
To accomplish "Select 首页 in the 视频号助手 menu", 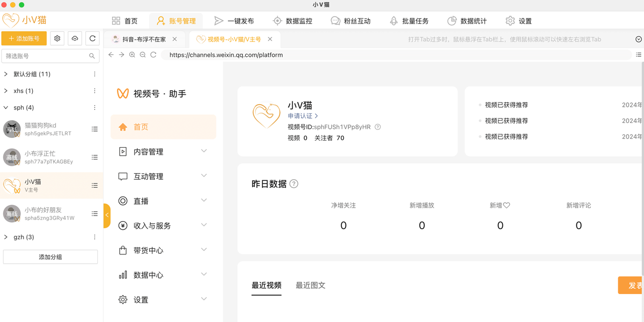I will click(163, 127).
